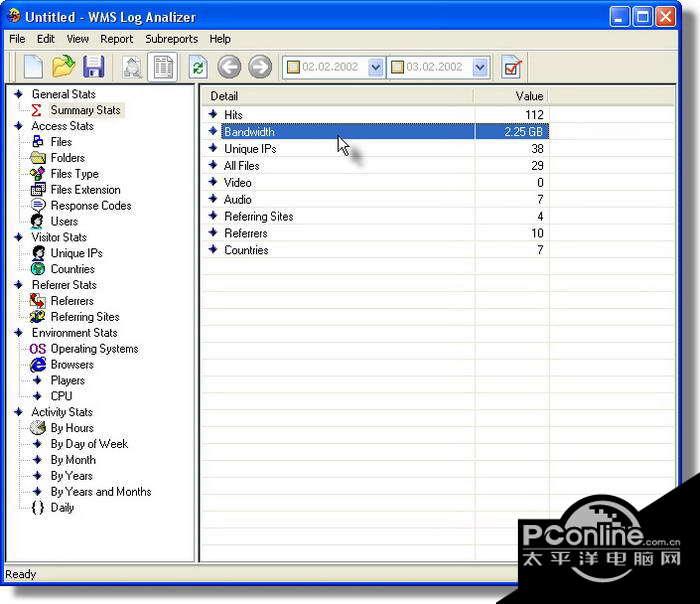Screen dimensions: 700x604
Task: Select By Day of Week item
Action: [x=89, y=444]
